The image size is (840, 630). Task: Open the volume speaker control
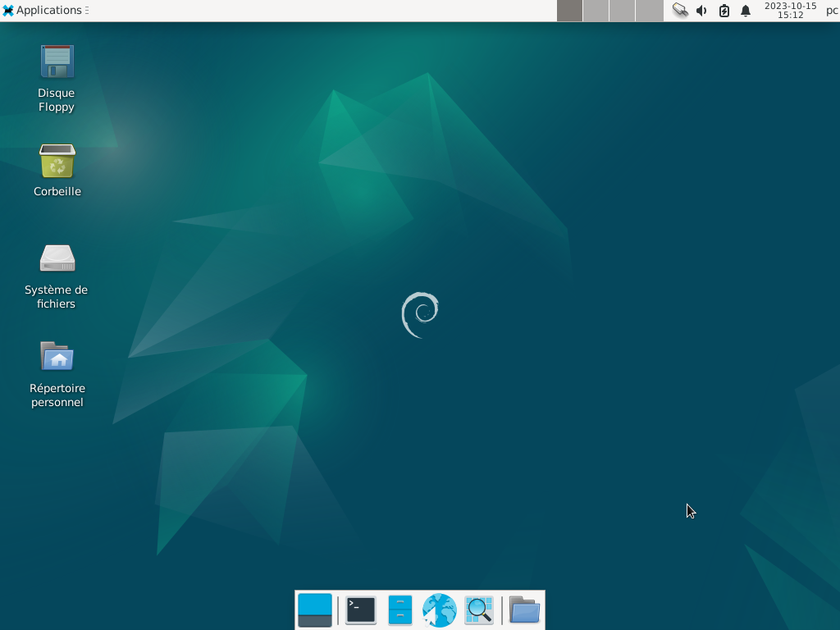[x=702, y=11]
